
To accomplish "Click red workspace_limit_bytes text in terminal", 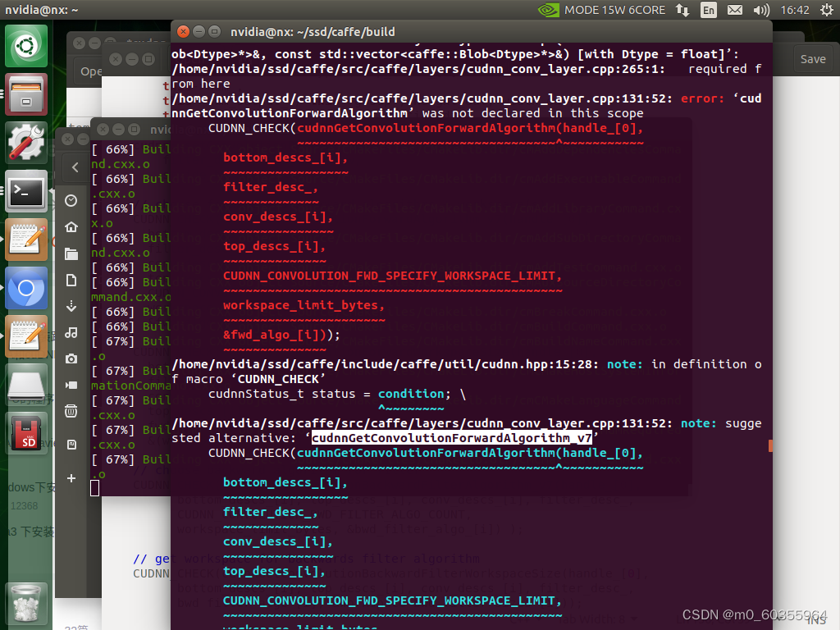I will point(304,305).
